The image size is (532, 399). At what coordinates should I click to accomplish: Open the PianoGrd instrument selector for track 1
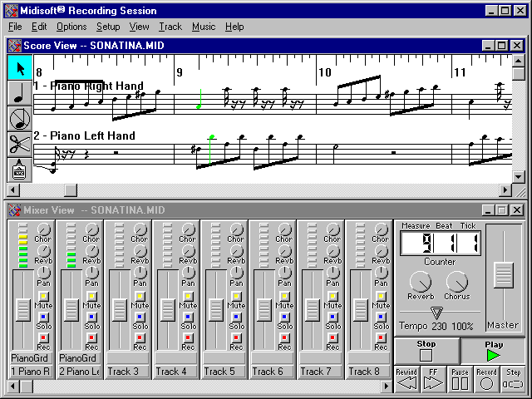pyautogui.click(x=31, y=358)
